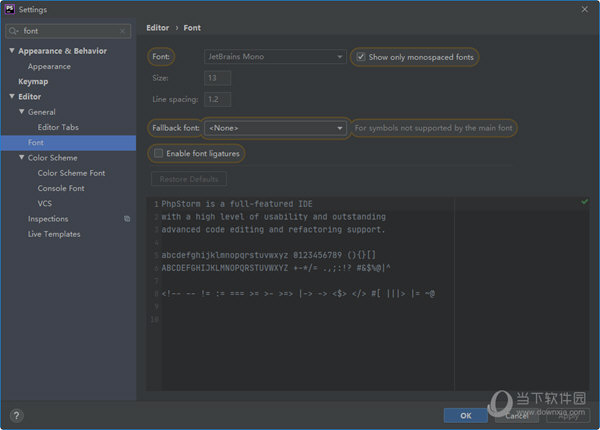600x430 pixels.
Task: Clear the settings search field with X icon
Action: (122, 31)
